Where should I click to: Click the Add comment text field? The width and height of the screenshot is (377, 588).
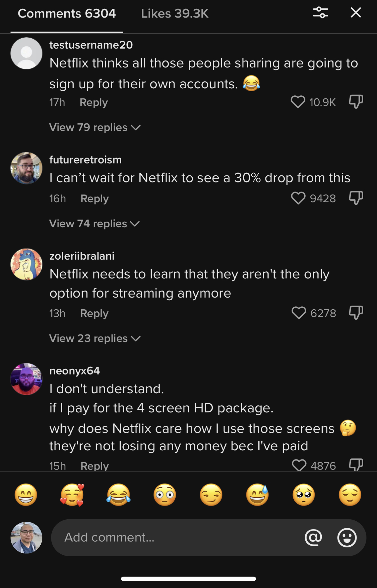[x=175, y=537]
